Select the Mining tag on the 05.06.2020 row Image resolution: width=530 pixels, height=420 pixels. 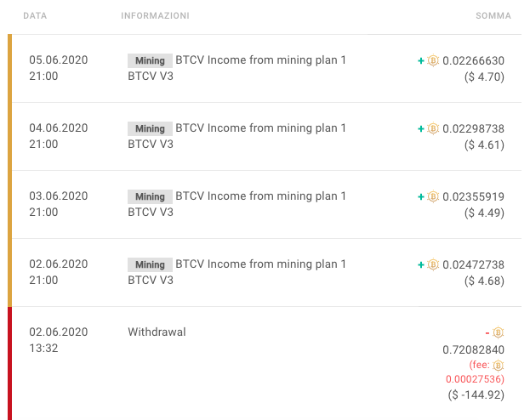pyautogui.click(x=150, y=61)
